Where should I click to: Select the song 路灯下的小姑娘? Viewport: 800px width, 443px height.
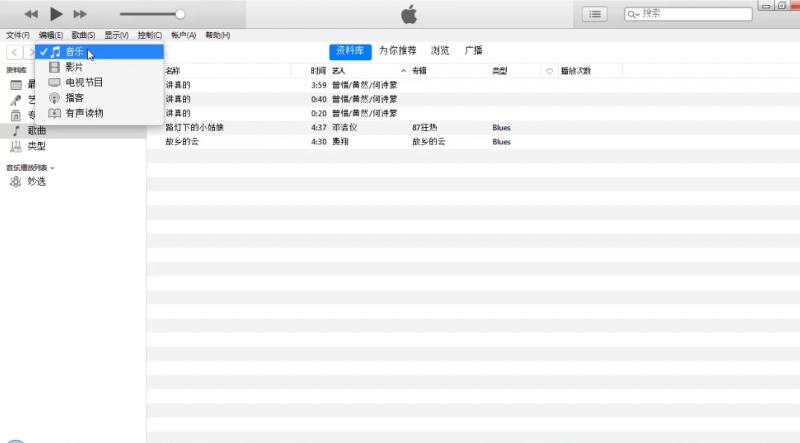(195, 128)
